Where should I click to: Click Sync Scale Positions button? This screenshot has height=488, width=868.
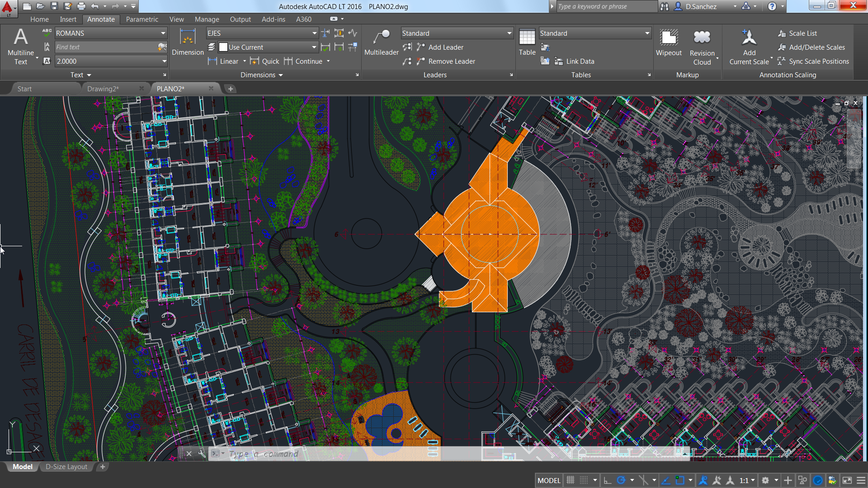pyautogui.click(x=819, y=61)
